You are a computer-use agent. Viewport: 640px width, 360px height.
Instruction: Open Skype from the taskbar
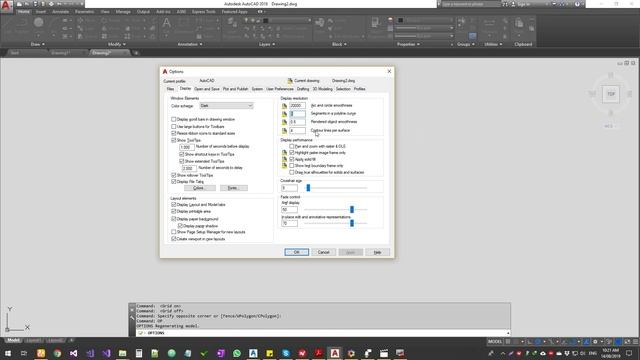point(286,353)
